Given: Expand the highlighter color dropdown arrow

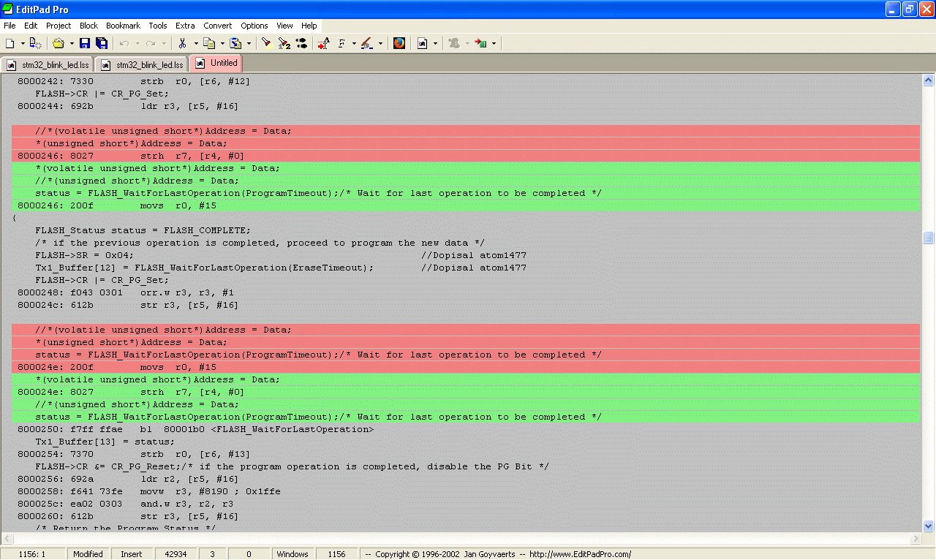Looking at the screenshot, I should pyautogui.click(x=380, y=44).
